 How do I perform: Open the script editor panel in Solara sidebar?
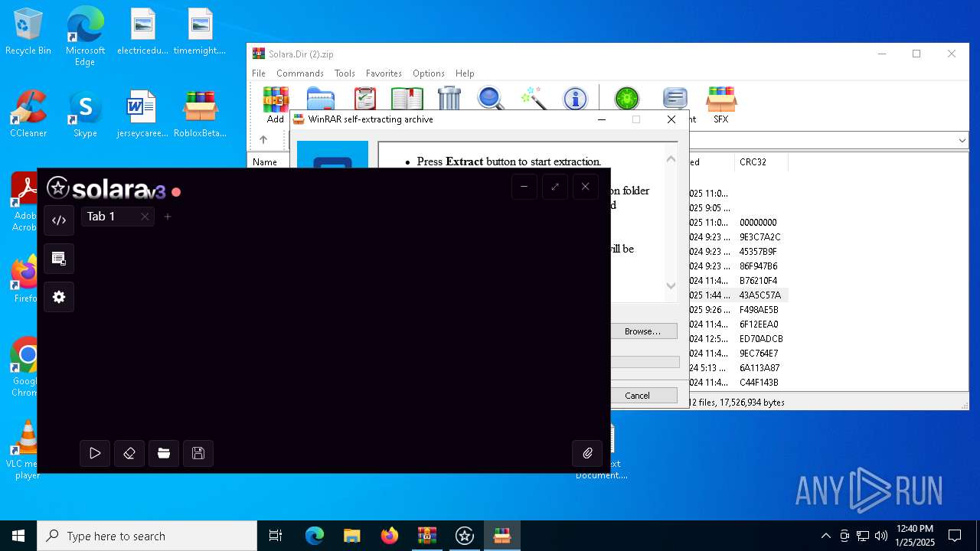(x=59, y=220)
